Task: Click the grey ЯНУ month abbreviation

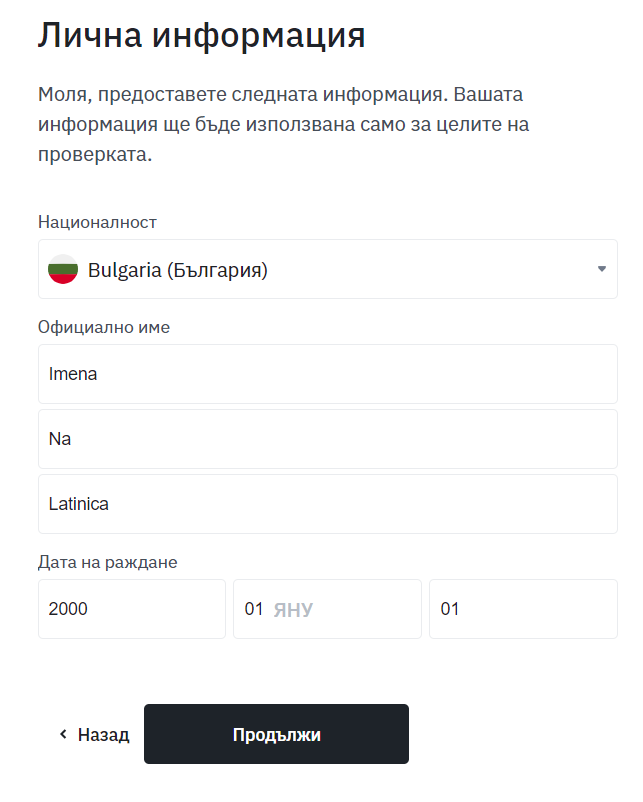Action: (293, 610)
